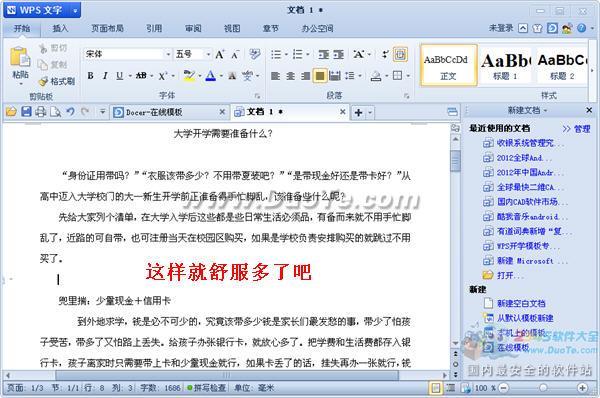Image resolution: width=600 pixels, height=398 pixels.
Task: Click the 管理 link in recent documents
Action: pyautogui.click(x=582, y=129)
